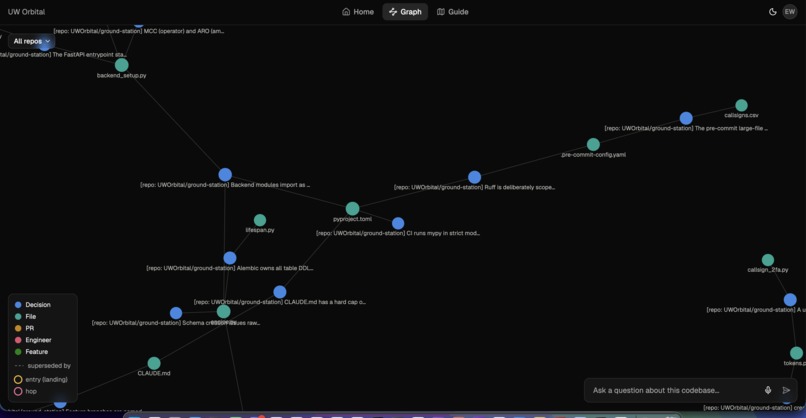Select the 'Backend modules import as' decision node
Screen dimensions: 806x418
(x=225, y=175)
